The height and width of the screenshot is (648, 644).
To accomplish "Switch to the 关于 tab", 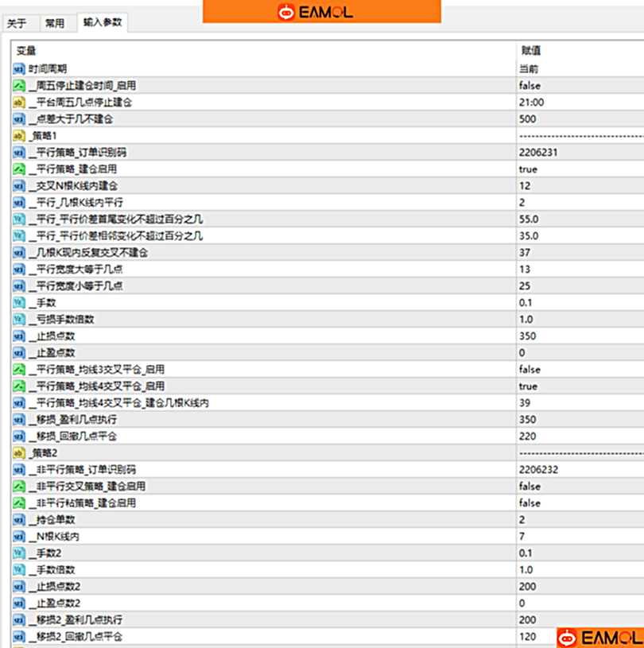I will [18, 24].
